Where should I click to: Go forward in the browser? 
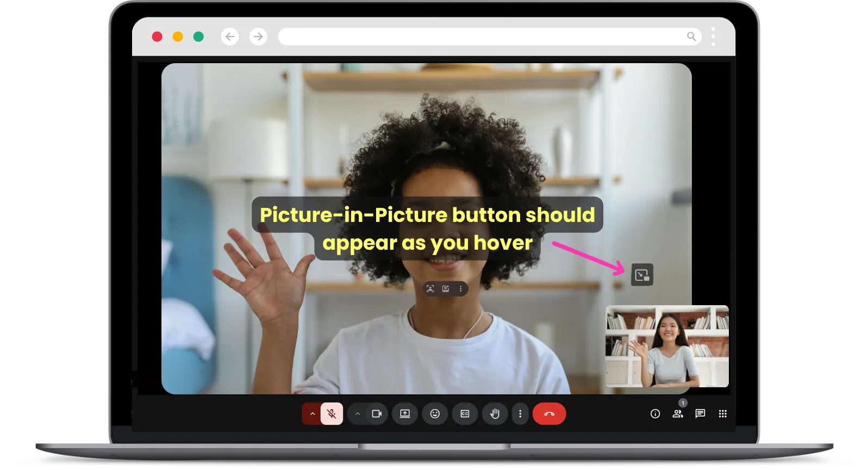click(x=258, y=36)
